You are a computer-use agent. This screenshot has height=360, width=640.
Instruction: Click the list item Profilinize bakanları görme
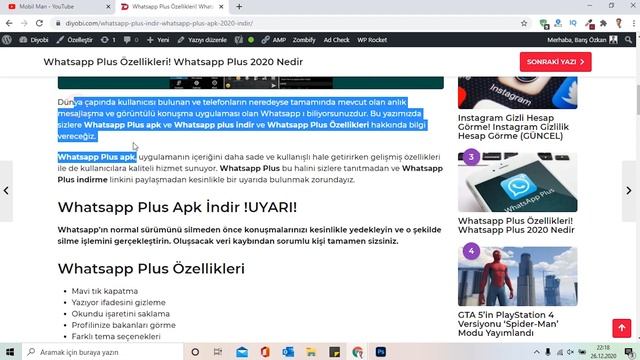click(123, 325)
